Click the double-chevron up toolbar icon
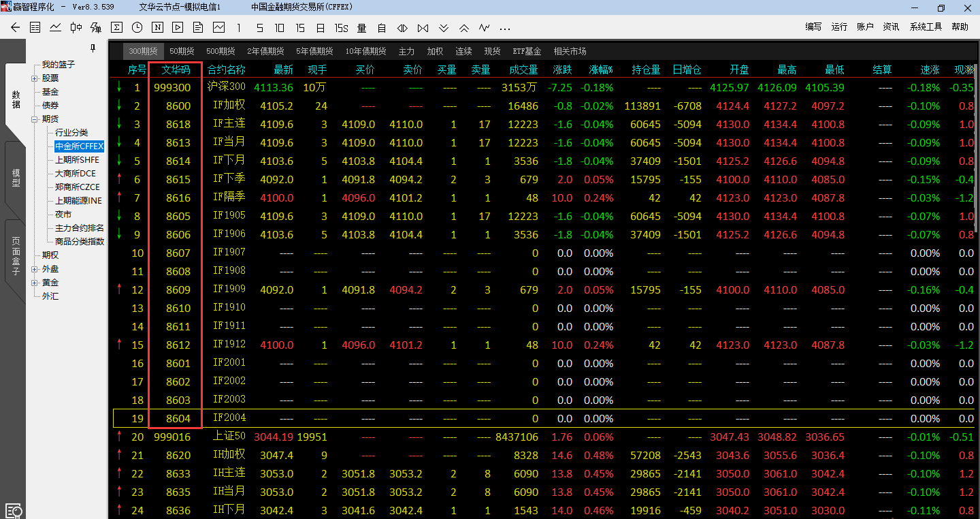Viewport: 980px width, 519px height. (464, 28)
